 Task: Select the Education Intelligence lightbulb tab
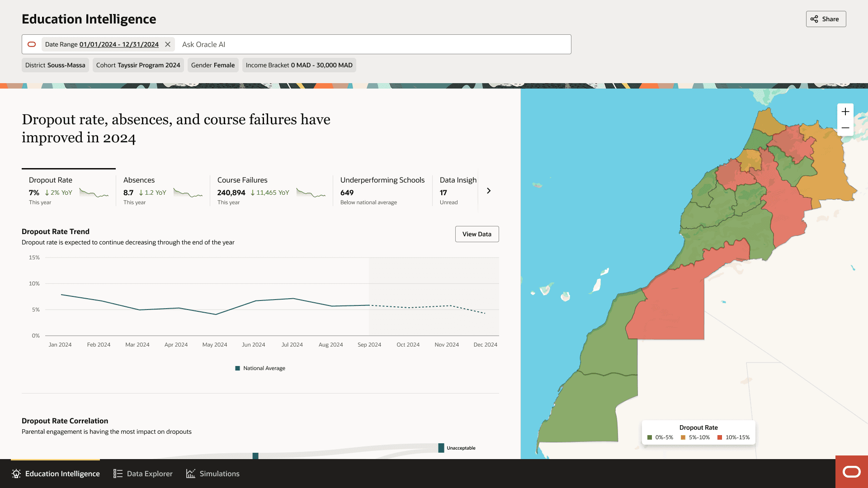pyautogui.click(x=55, y=474)
